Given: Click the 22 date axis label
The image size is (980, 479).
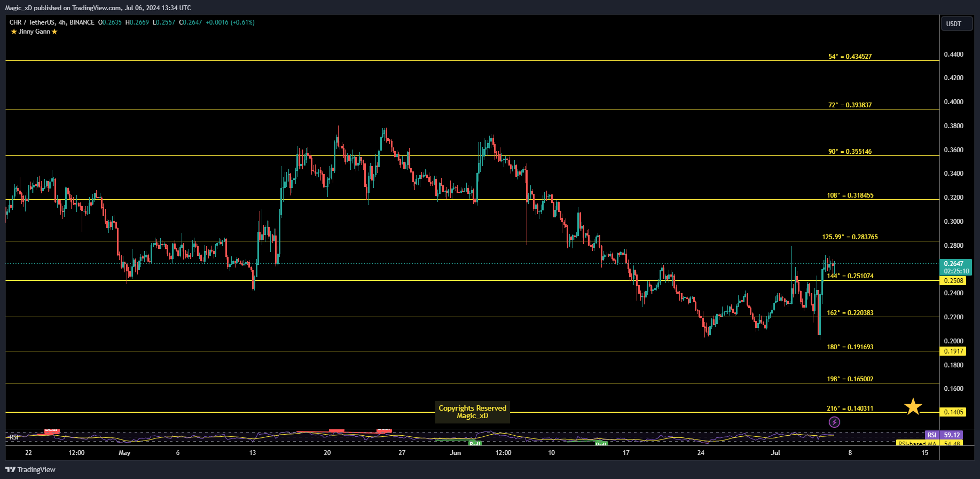Looking at the screenshot, I should click(28, 453).
